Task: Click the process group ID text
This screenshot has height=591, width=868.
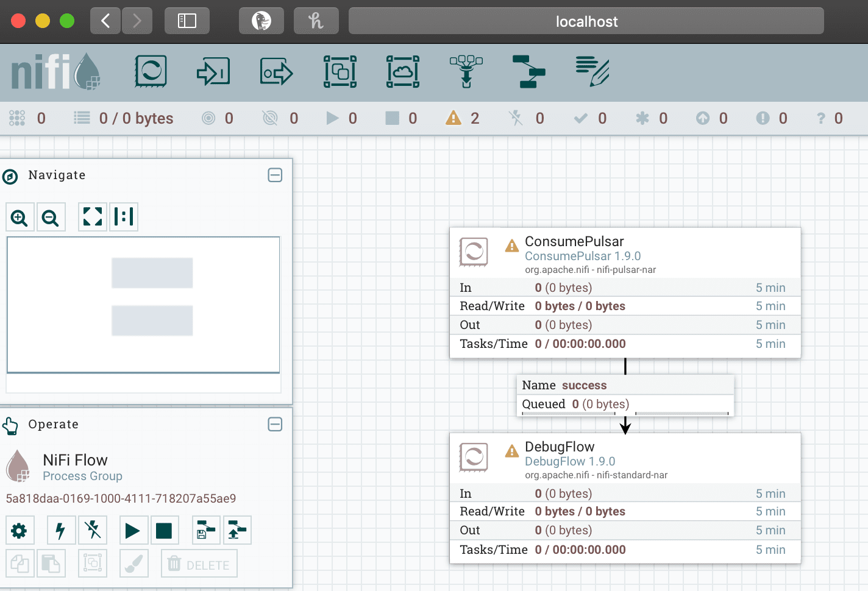Action: (x=121, y=498)
